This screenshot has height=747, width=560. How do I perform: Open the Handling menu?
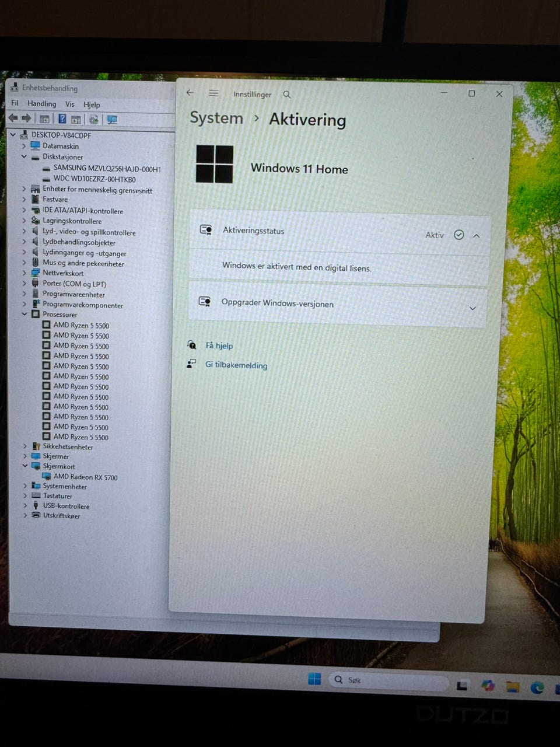42,104
